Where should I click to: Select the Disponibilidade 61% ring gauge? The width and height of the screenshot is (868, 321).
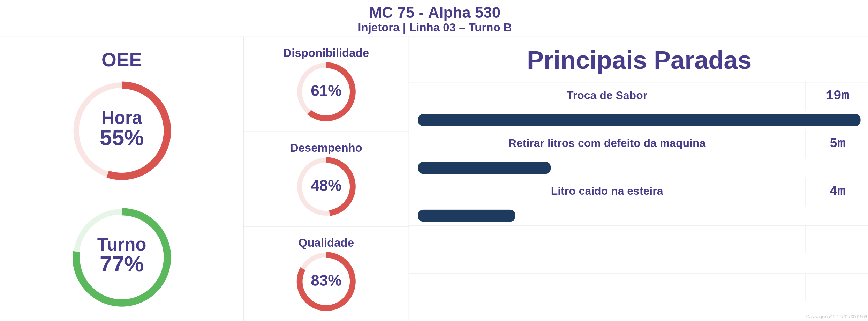click(326, 91)
